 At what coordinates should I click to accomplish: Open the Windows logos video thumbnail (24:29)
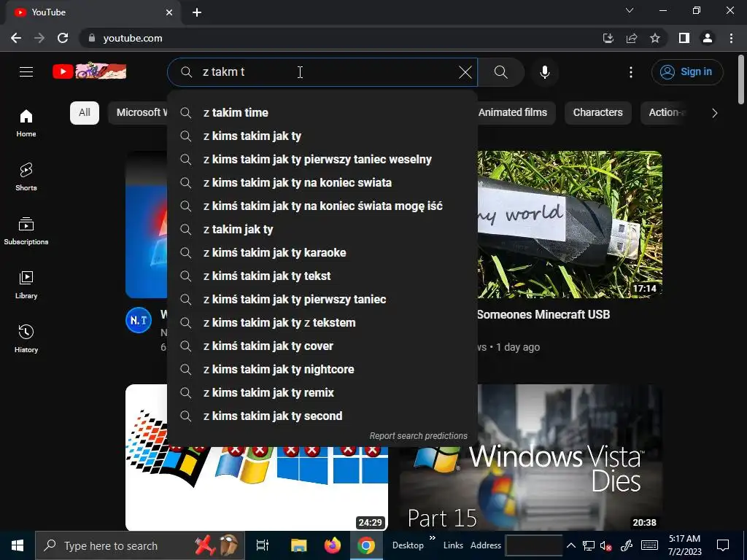pos(257,489)
